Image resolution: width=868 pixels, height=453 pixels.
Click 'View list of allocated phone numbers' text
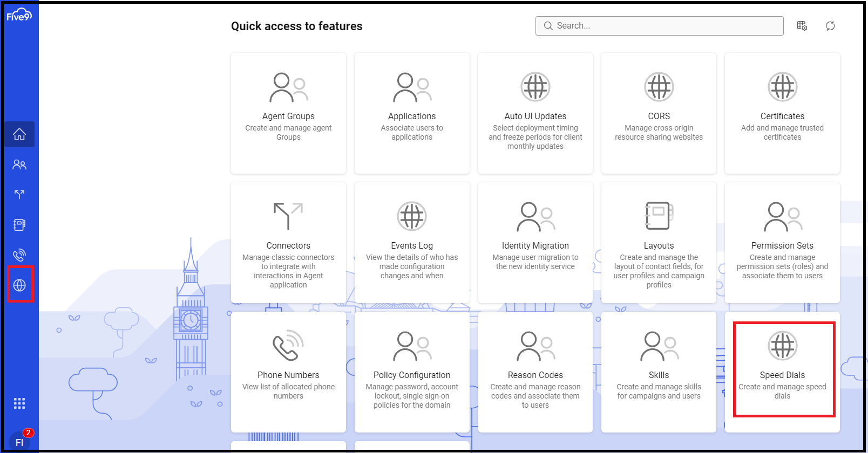(x=288, y=392)
